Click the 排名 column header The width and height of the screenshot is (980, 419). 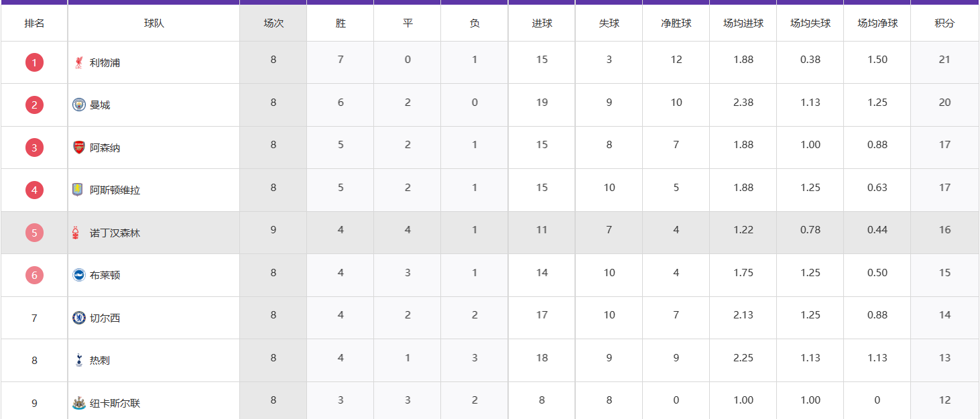point(34,23)
